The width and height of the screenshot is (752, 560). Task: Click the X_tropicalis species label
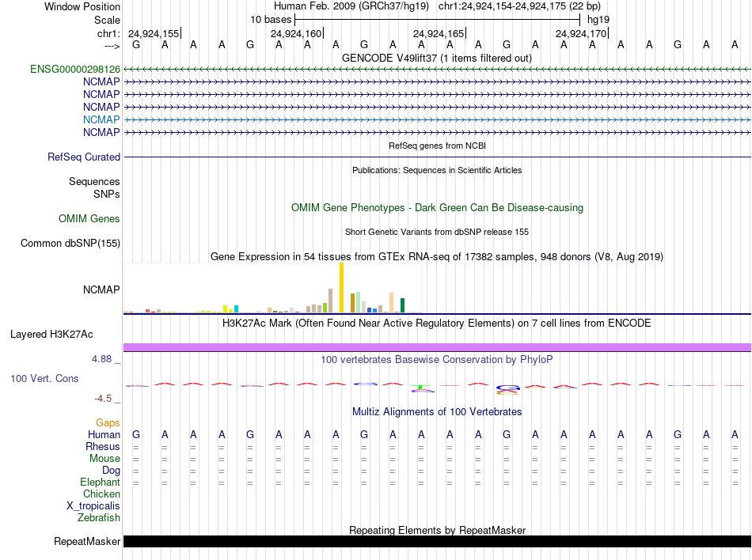pos(93,506)
